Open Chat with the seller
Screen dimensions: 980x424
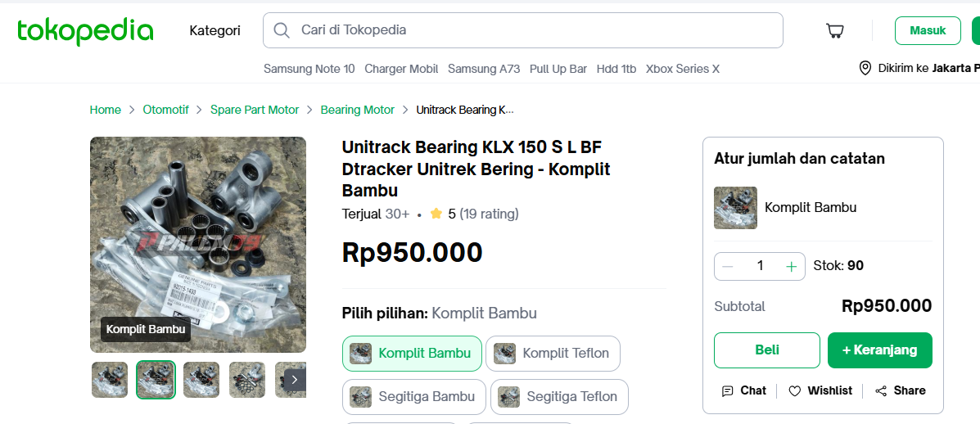[x=743, y=390]
